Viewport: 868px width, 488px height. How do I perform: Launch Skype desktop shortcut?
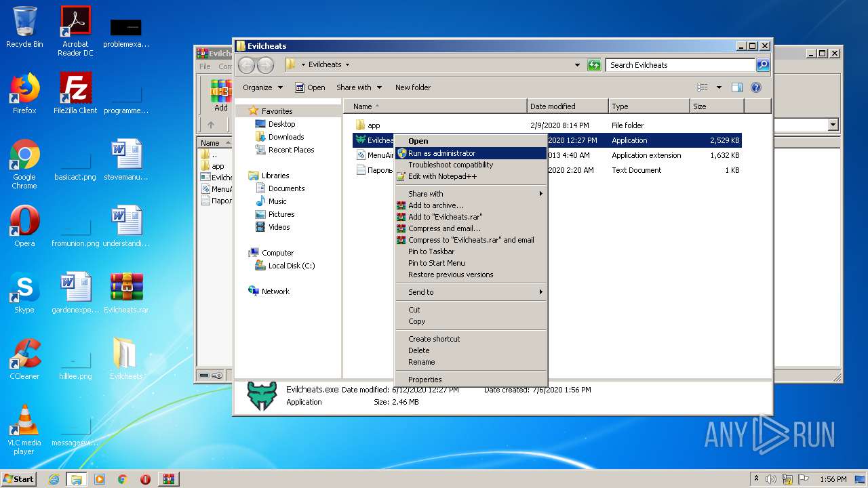point(24,292)
